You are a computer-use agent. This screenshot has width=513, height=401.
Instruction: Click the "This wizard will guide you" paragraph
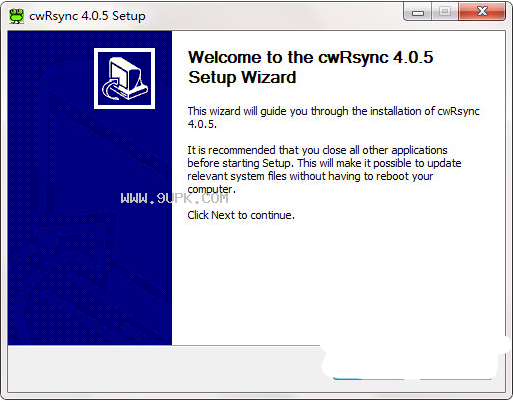[x=333, y=117]
